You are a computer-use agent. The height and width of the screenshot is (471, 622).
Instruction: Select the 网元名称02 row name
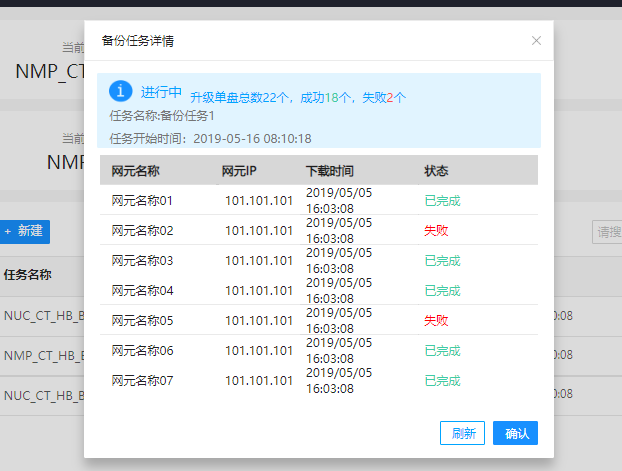pos(142,230)
